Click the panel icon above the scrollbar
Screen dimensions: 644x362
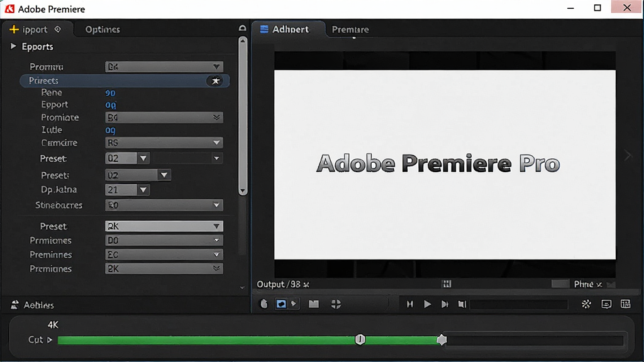242,28
